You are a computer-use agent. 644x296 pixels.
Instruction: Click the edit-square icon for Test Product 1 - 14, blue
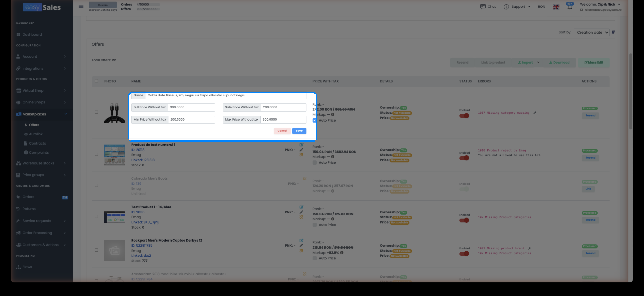click(x=301, y=207)
